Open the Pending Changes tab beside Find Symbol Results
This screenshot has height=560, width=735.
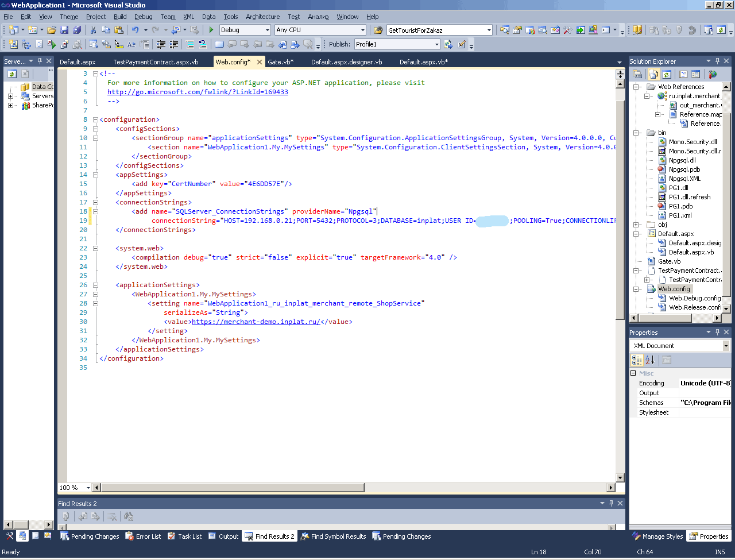(402, 536)
